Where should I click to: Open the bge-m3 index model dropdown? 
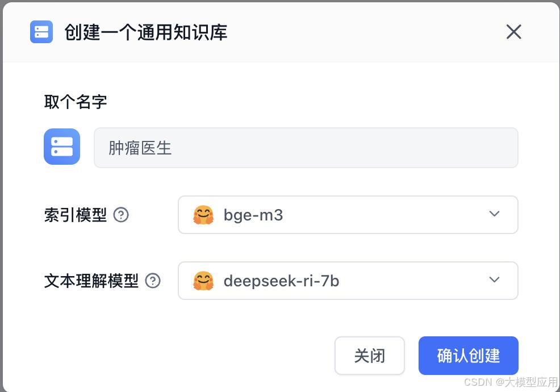point(348,215)
